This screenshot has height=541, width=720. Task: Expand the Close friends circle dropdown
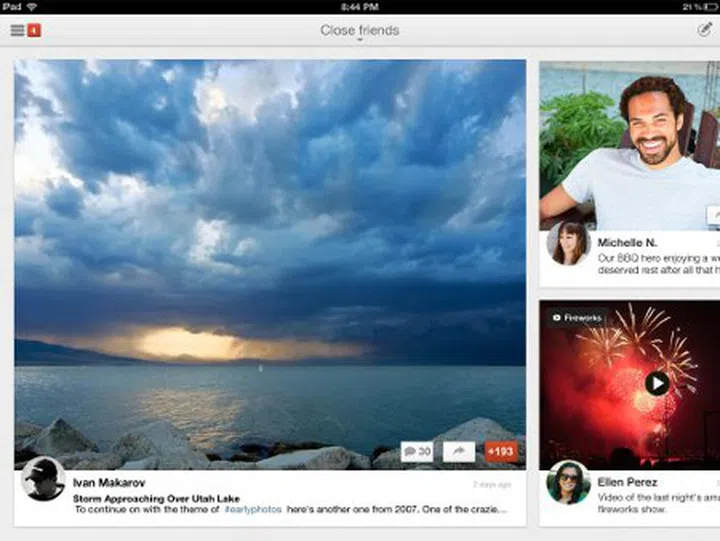[x=359, y=31]
